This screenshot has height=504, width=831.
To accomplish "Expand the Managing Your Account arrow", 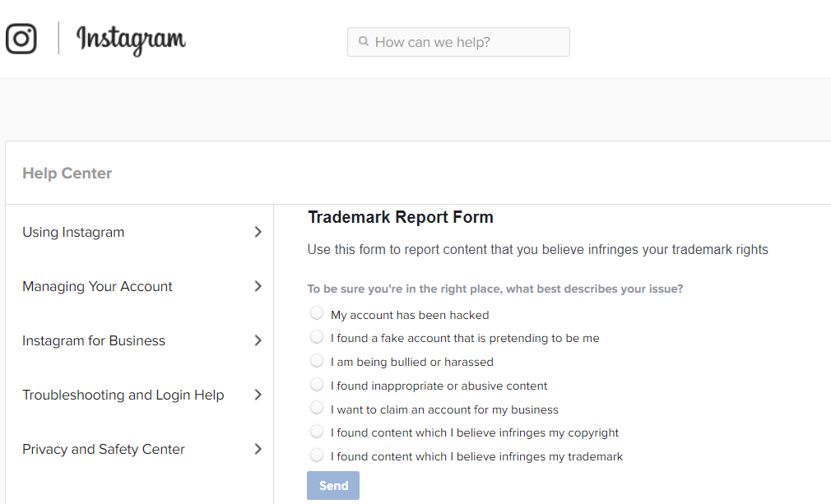I will pyautogui.click(x=258, y=286).
